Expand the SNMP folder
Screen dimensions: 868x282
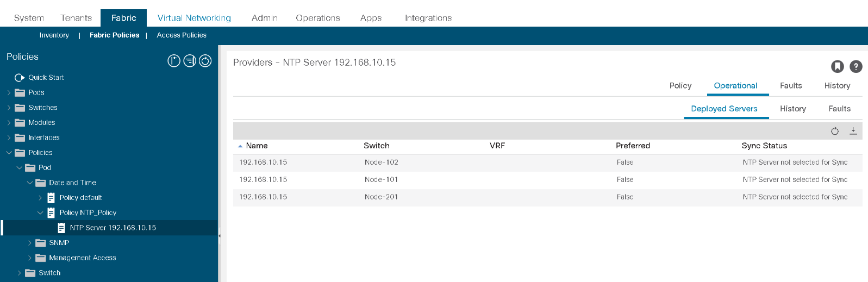pyautogui.click(x=29, y=243)
